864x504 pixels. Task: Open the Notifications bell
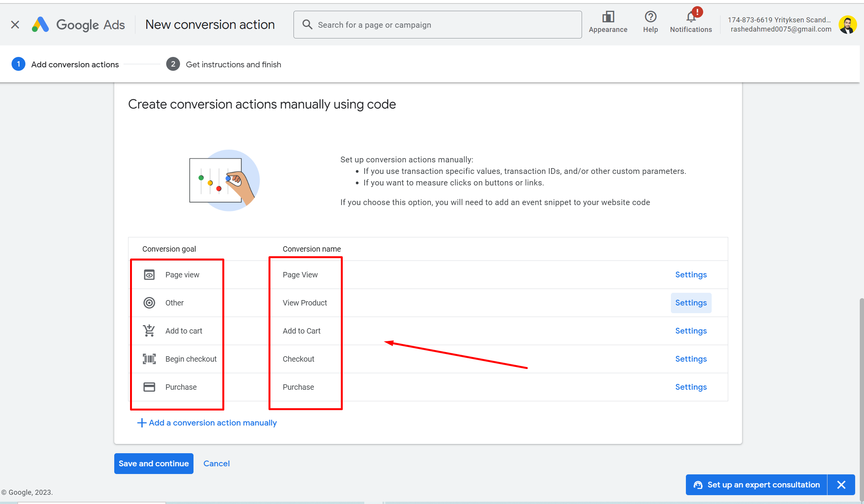(691, 17)
